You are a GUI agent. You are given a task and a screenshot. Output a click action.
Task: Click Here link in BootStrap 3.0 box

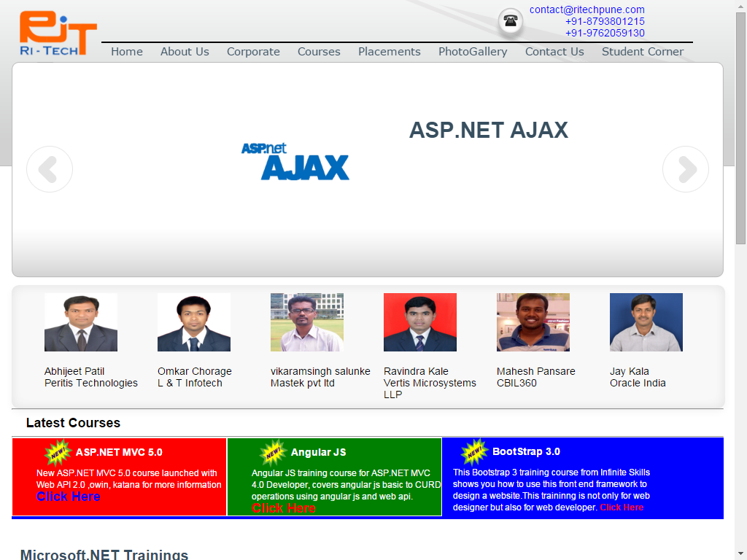(x=622, y=507)
